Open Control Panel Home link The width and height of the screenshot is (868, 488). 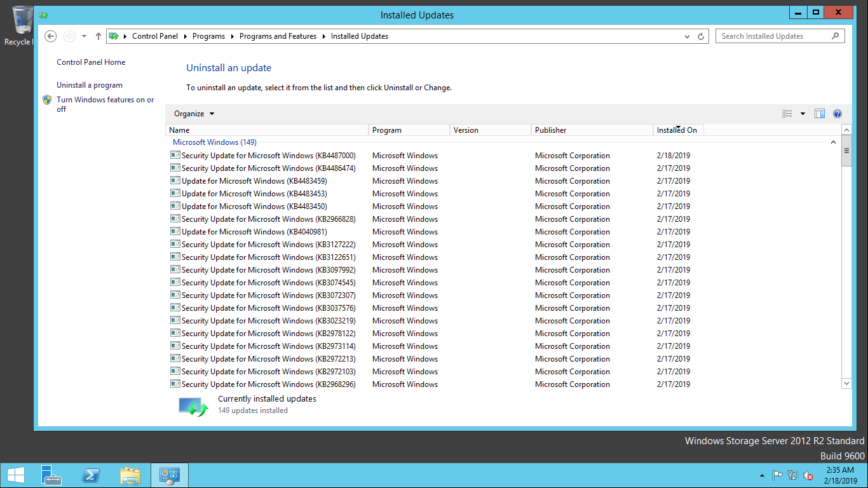tap(91, 62)
